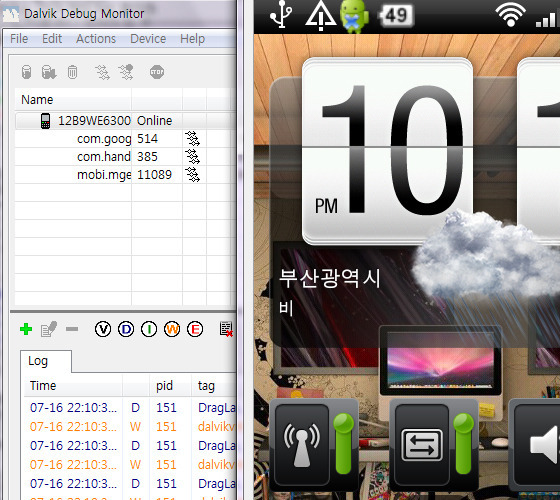
Task: Toggle Warning log level W
Action: [x=172, y=329]
